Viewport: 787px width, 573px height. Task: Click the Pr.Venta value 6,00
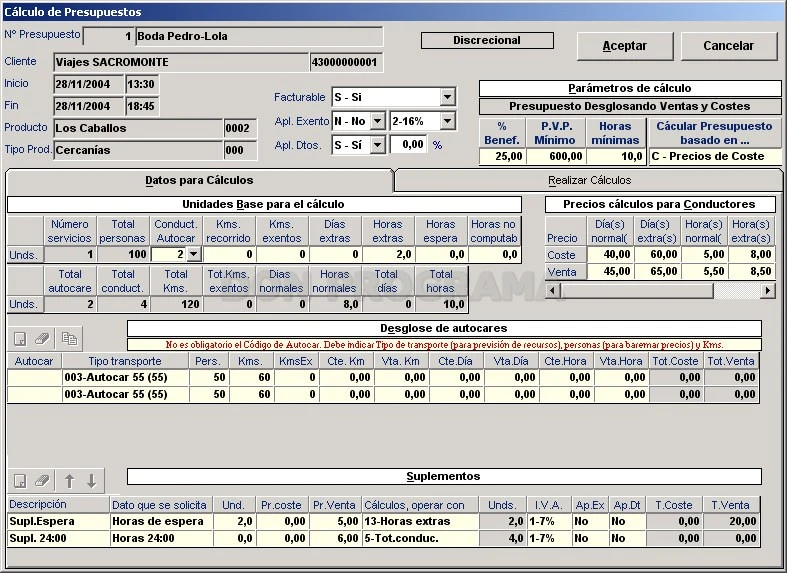click(334, 538)
